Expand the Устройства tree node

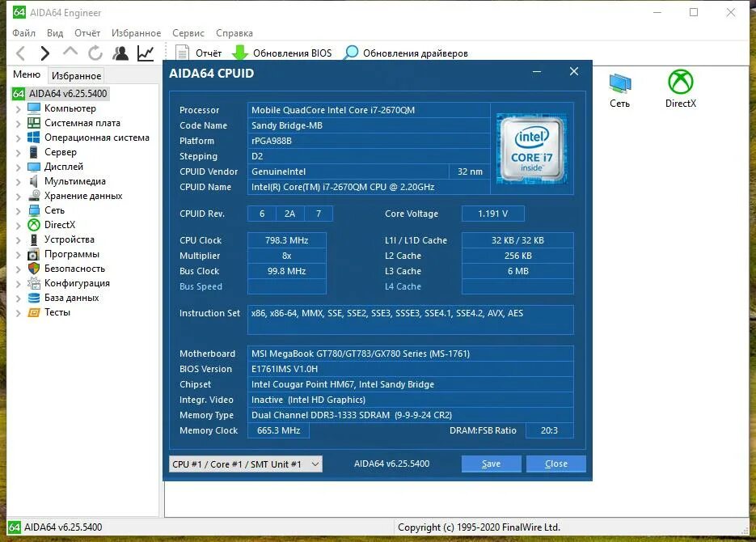click(19, 240)
